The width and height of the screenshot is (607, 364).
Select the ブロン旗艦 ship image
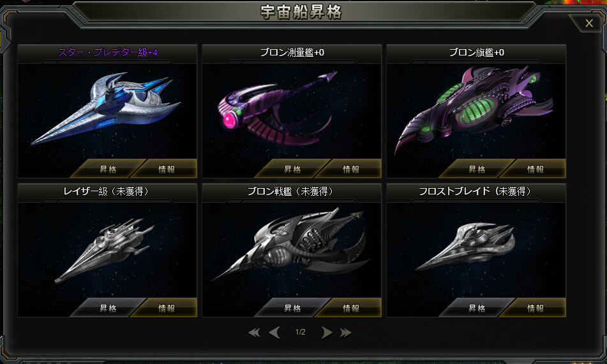pos(474,109)
